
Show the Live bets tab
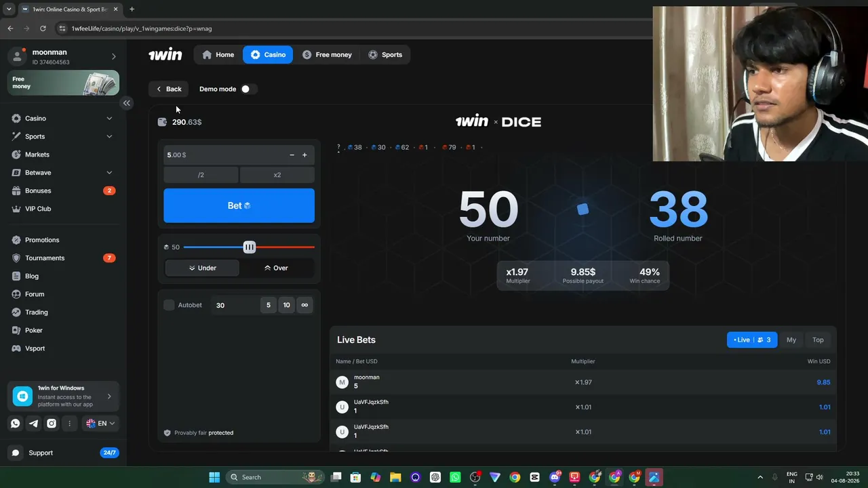[752, 340]
